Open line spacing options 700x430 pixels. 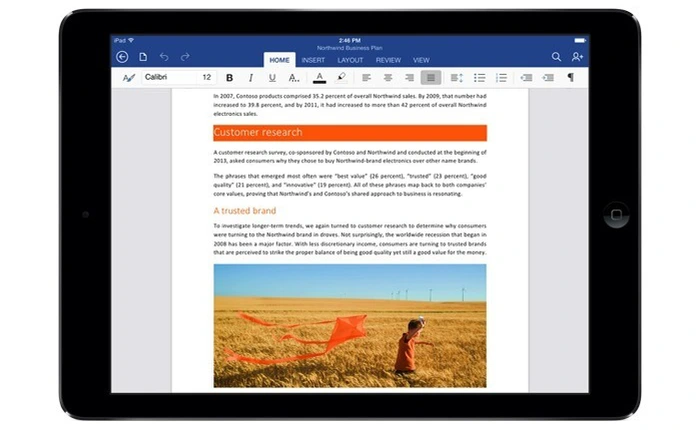coord(456,78)
